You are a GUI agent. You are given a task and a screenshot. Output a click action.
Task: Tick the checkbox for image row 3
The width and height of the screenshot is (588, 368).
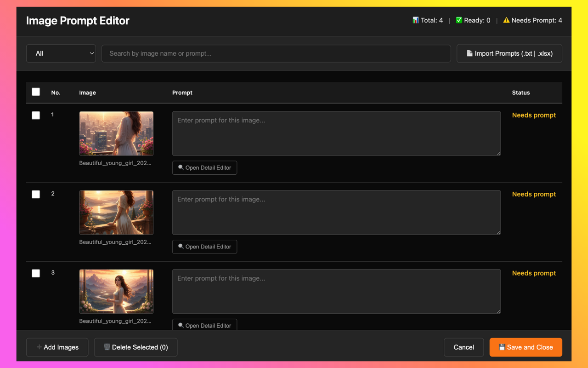(36, 274)
